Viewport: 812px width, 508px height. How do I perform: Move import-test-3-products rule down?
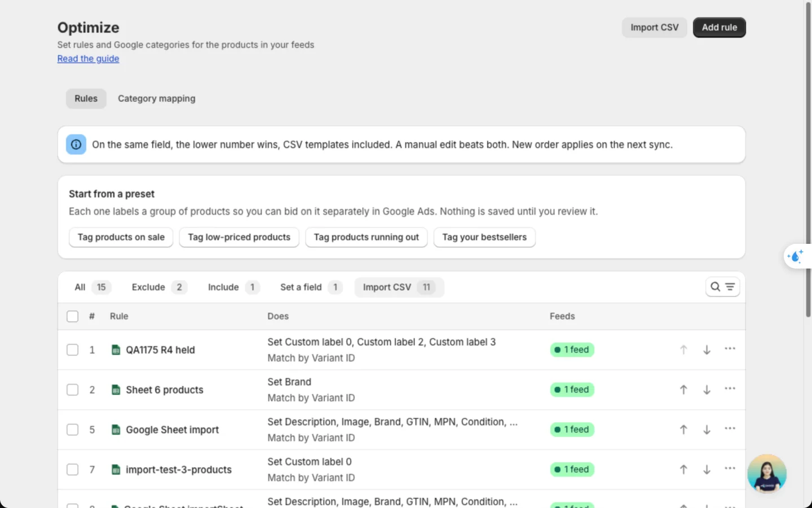click(x=707, y=470)
